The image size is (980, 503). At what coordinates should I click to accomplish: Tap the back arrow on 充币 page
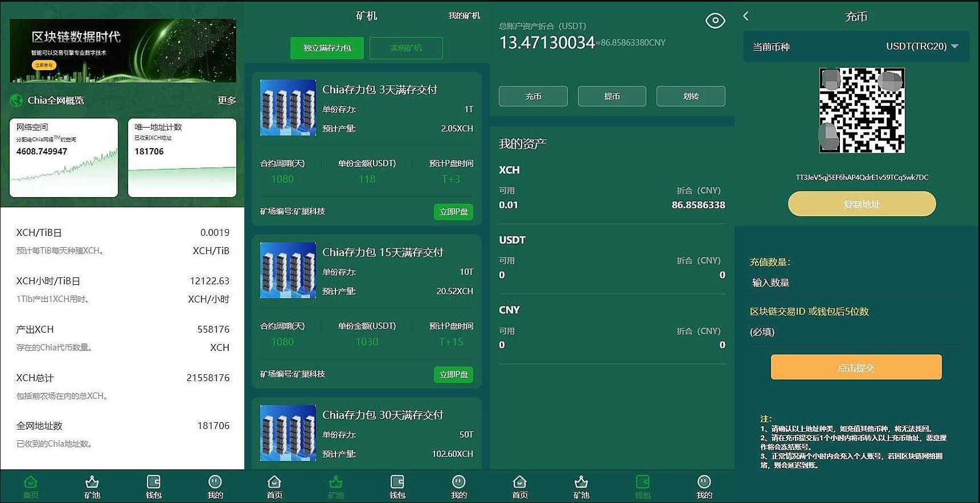pyautogui.click(x=747, y=16)
